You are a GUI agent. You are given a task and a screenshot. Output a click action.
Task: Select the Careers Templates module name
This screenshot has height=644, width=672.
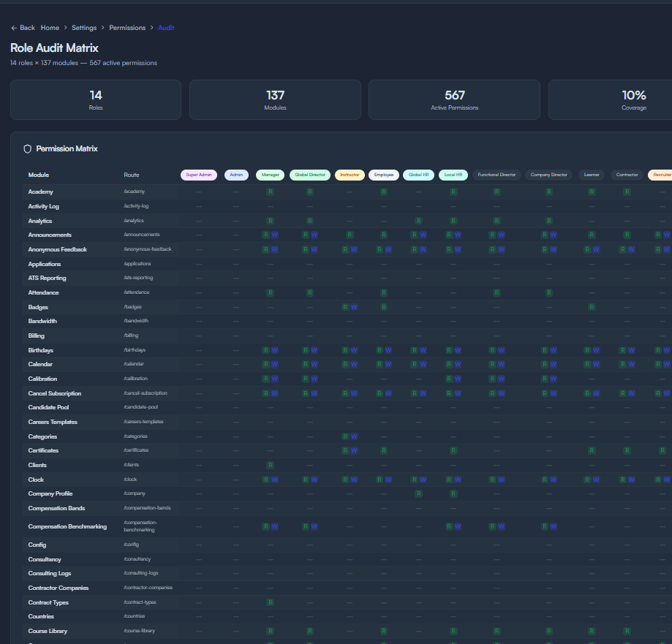53,422
